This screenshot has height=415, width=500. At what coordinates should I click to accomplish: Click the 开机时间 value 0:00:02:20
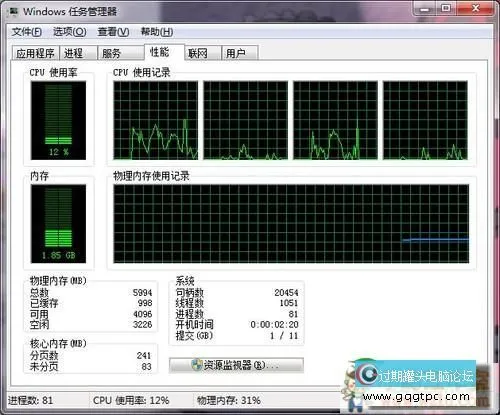(x=274, y=324)
